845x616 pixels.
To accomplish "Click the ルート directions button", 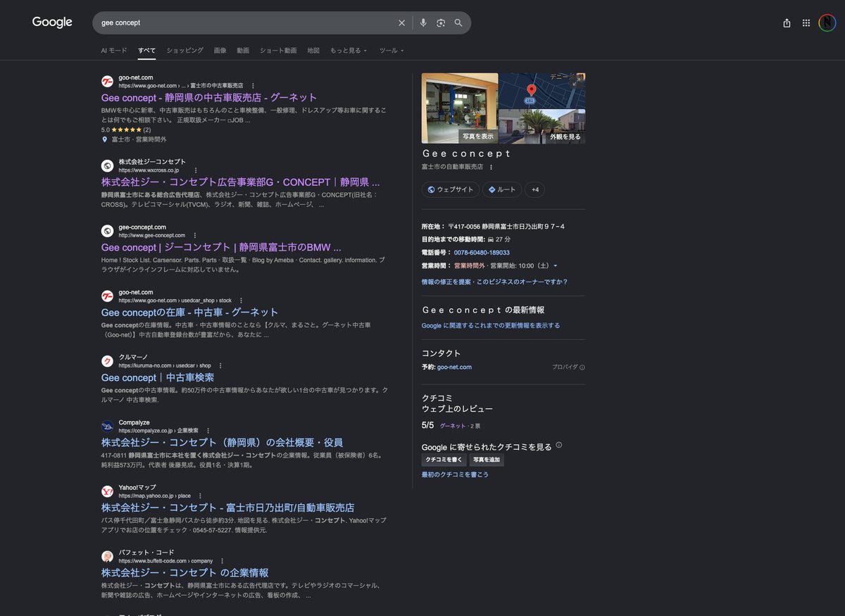I will coord(501,189).
